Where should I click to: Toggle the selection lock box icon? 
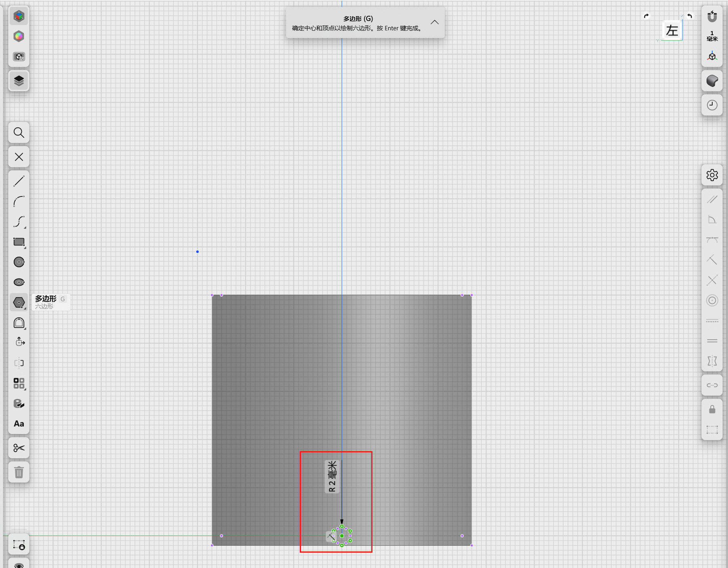19,545
